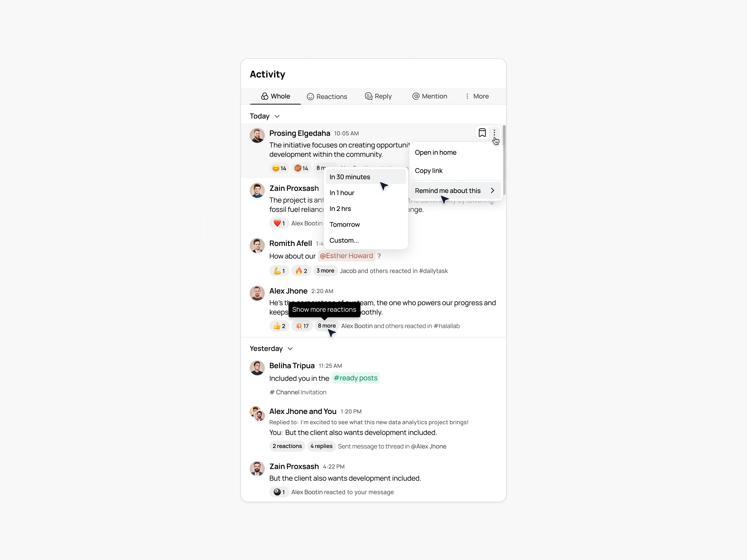Click the 8-ball reaction on Zain's message
747x560 pixels.
click(279, 492)
